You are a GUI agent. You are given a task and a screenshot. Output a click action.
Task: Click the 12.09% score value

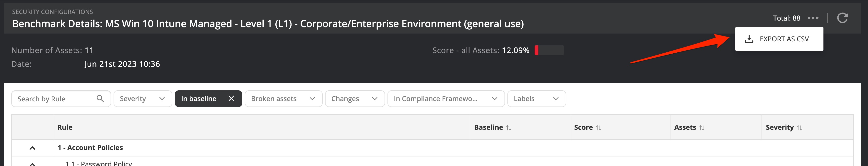pos(515,50)
